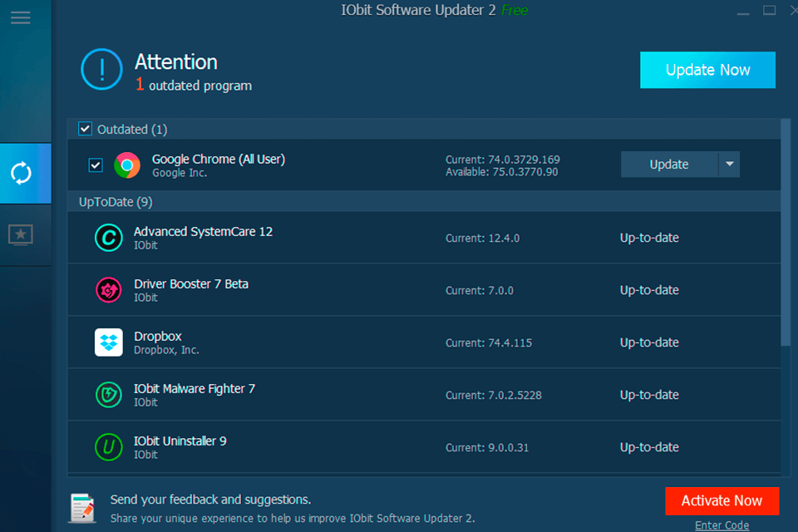Open the Enter Code link
This screenshot has height=532, width=798.
point(722,525)
